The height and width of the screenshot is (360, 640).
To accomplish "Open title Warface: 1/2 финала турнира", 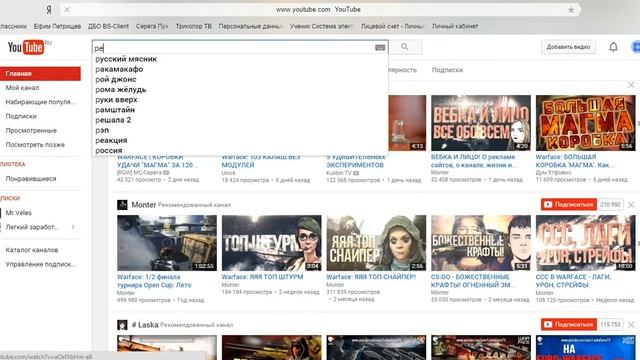I will (154, 281).
